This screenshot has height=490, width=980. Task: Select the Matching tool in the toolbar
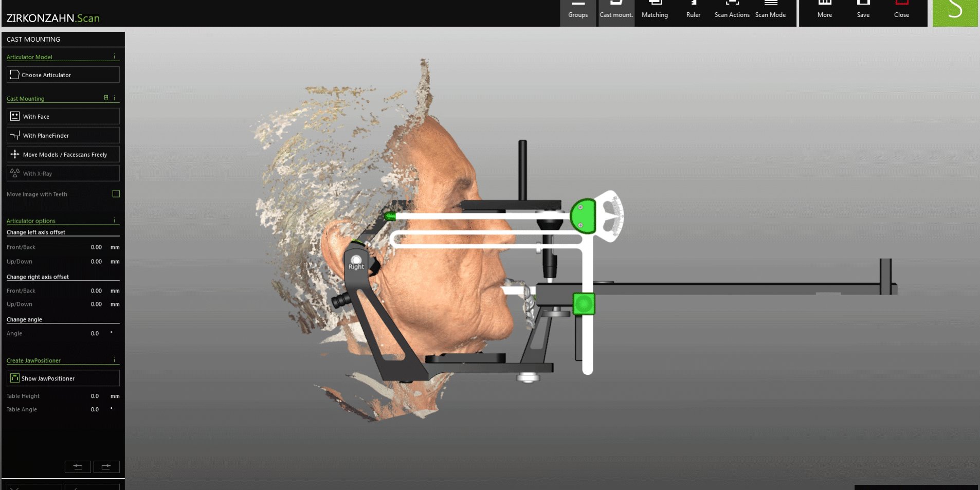(x=655, y=11)
